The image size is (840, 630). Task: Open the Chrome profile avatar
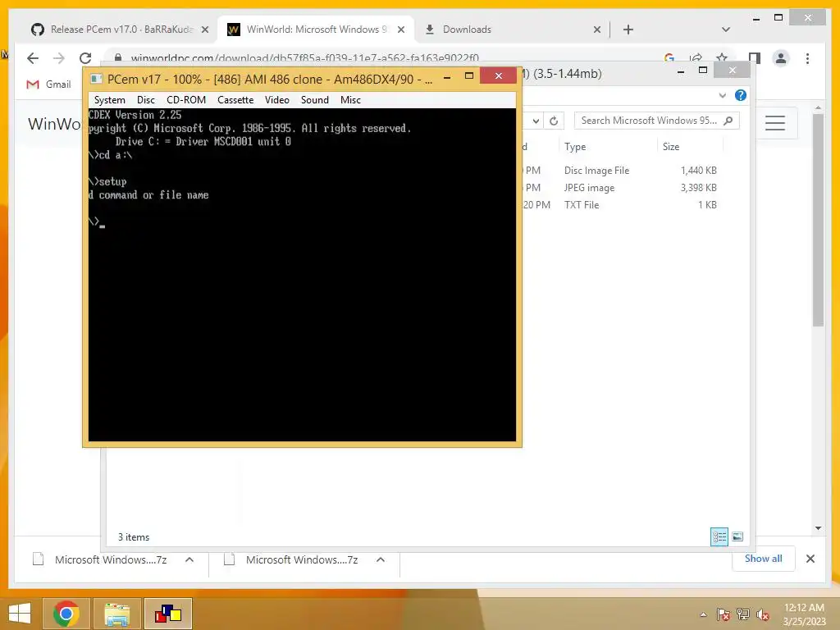point(781,58)
